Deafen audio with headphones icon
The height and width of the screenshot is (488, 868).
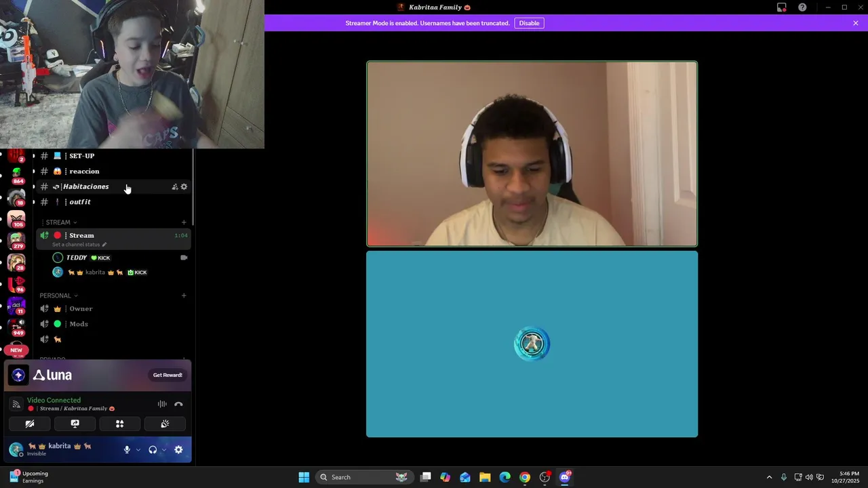click(153, 449)
